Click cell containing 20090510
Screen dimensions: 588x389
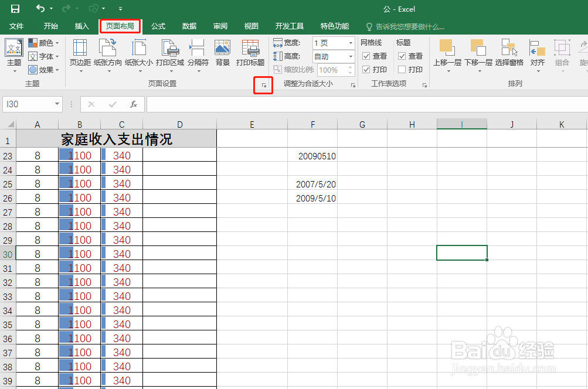pos(312,156)
